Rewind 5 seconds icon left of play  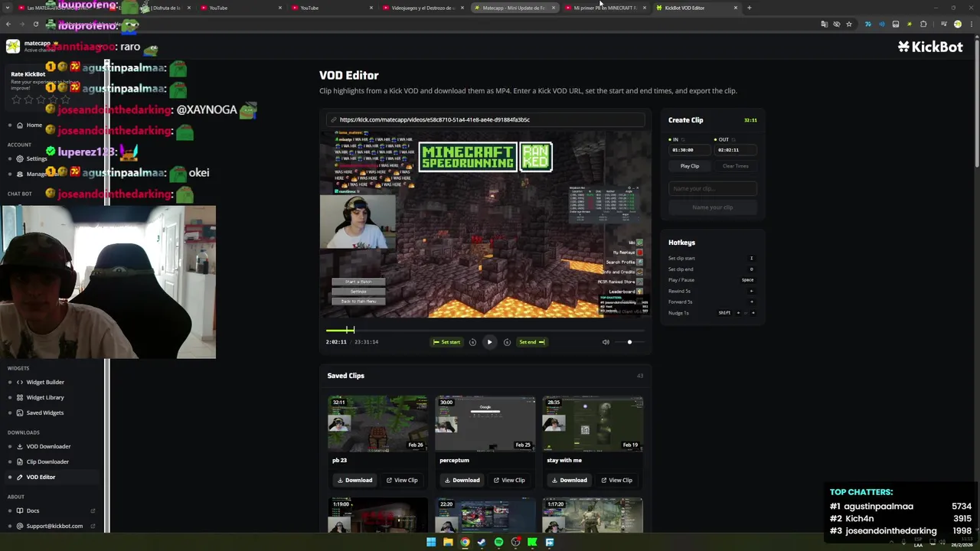pyautogui.click(x=472, y=342)
